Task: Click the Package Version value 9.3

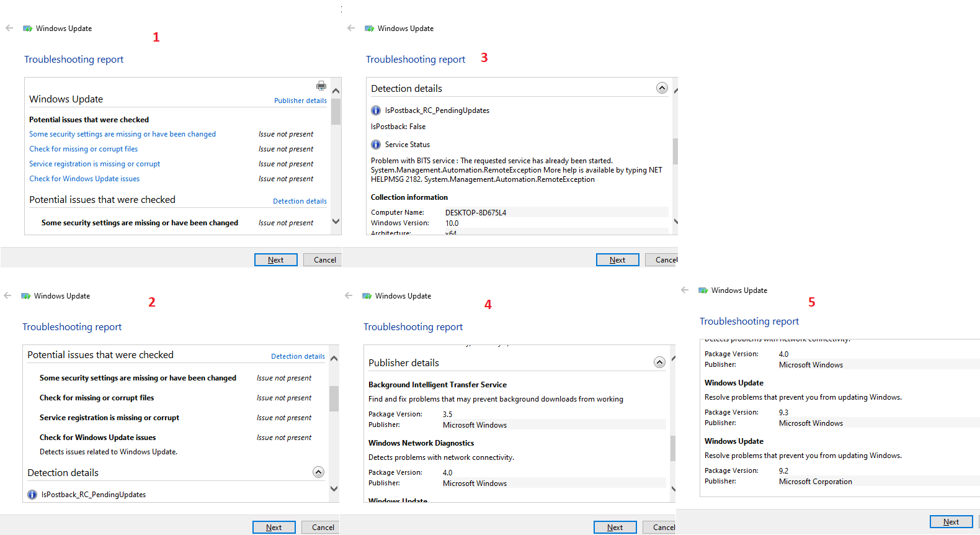Action: 784,413
